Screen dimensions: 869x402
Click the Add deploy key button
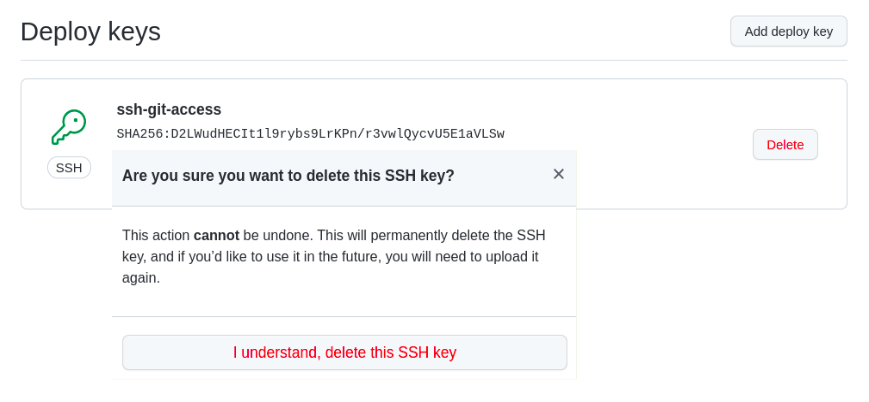point(788,31)
